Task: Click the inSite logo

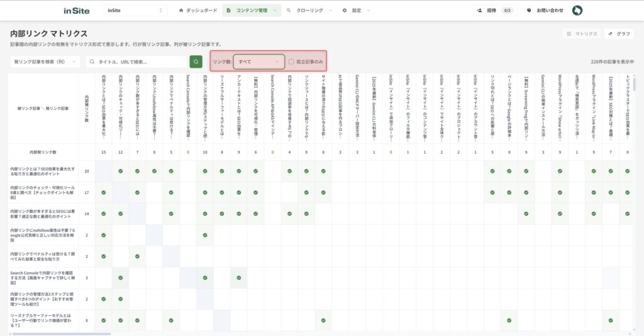Action: click(x=77, y=11)
